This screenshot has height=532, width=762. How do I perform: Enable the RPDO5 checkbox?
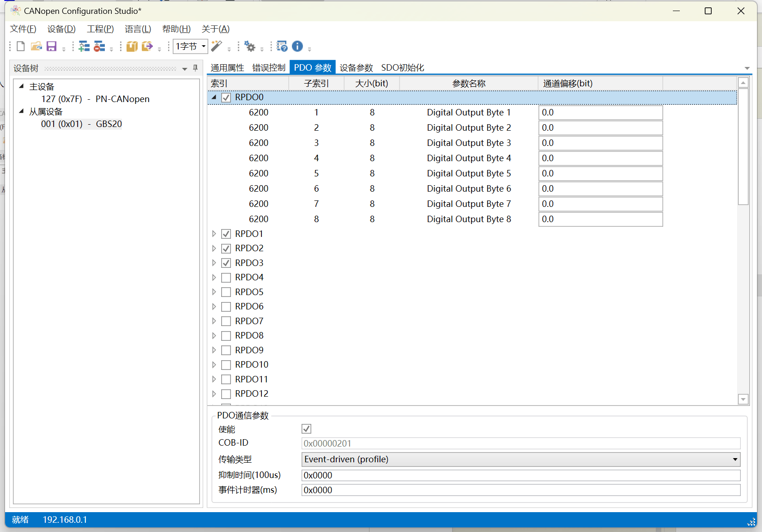[226, 292]
